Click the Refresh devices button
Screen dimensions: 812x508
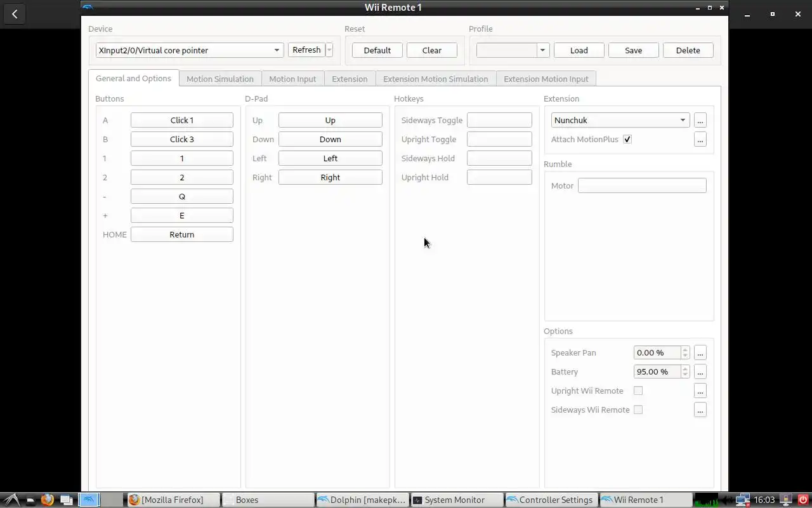pyautogui.click(x=306, y=50)
